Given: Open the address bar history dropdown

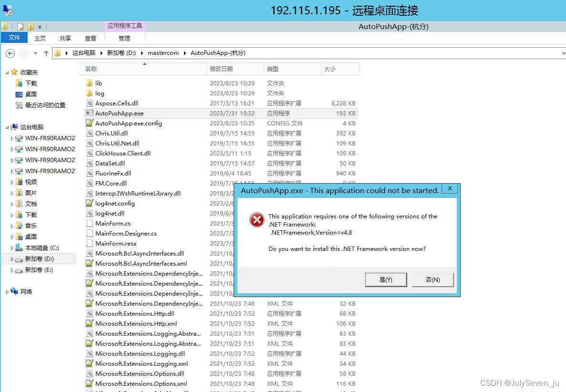Looking at the screenshot, I should [x=563, y=53].
